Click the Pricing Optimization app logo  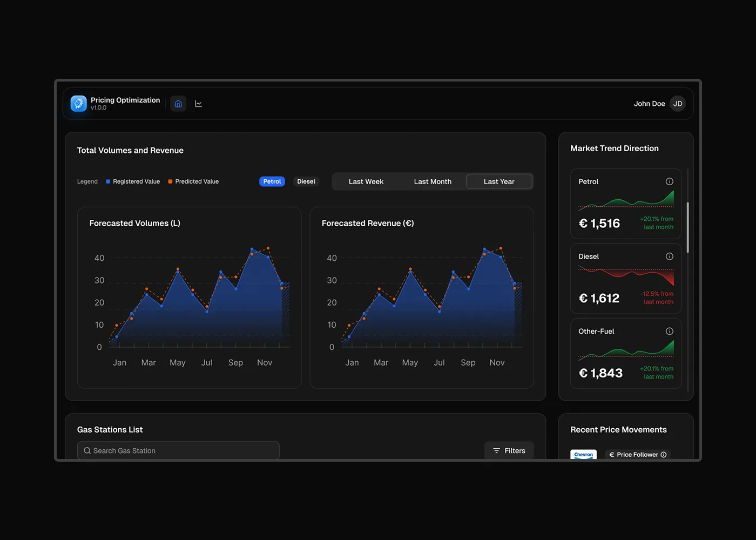click(x=78, y=103)
